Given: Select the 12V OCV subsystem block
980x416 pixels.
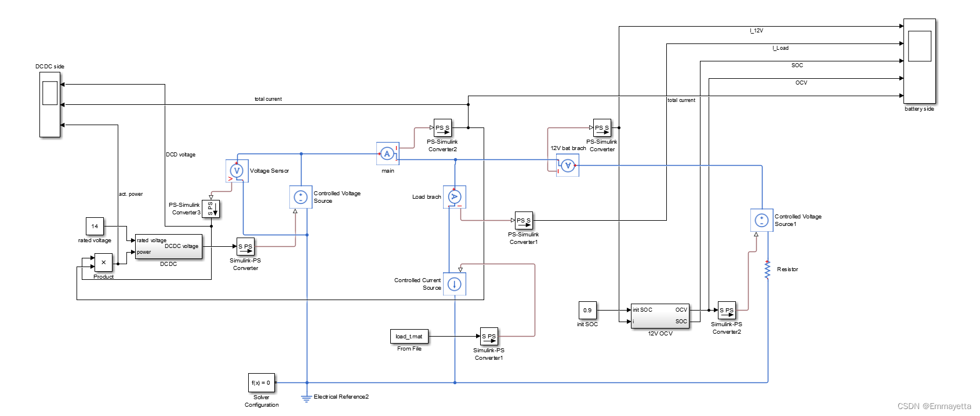Looking at the screenshot, I should 660,316.
